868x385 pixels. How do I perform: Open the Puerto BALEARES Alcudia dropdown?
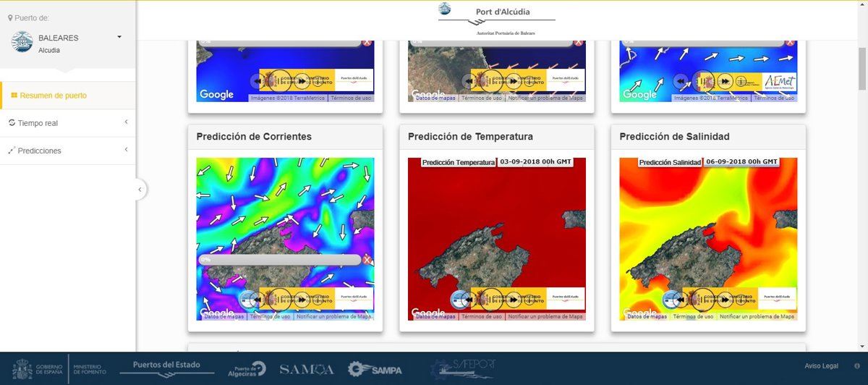[x=119, y=37]
